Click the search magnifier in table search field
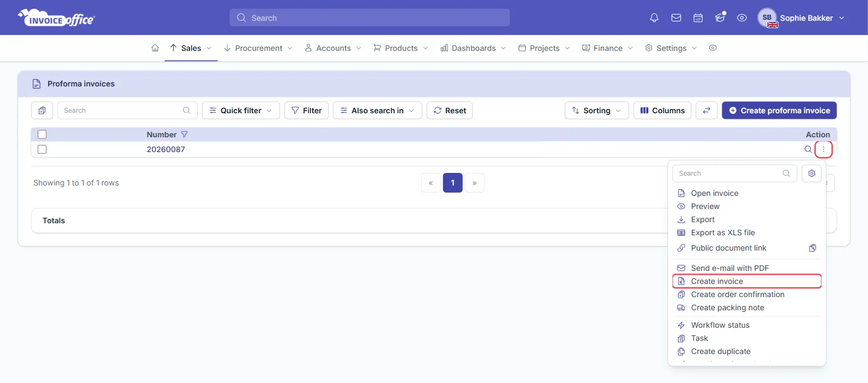The width and height of the screenshot is (868, 383). (186, 111)
